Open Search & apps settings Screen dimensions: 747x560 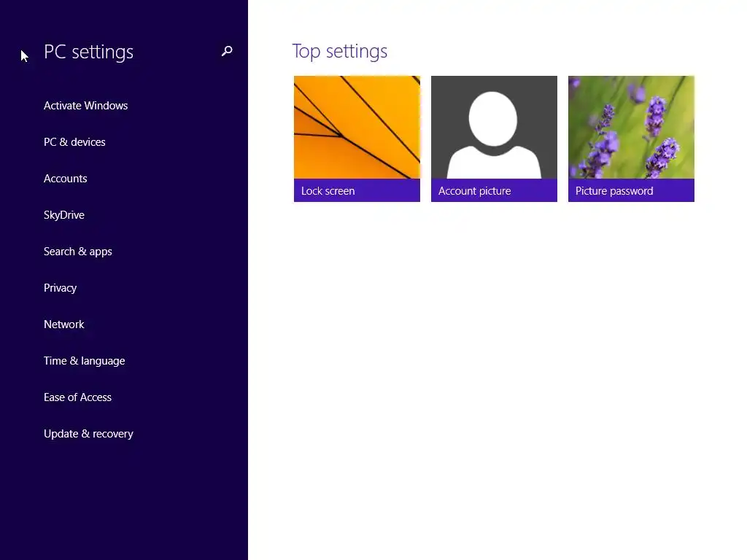(x=77, y=252)
